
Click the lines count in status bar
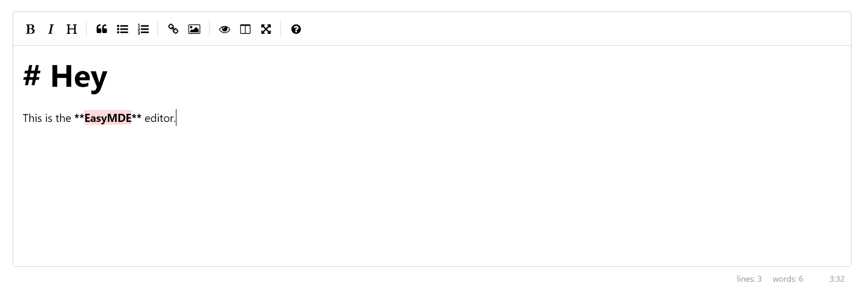pos(749,279)
